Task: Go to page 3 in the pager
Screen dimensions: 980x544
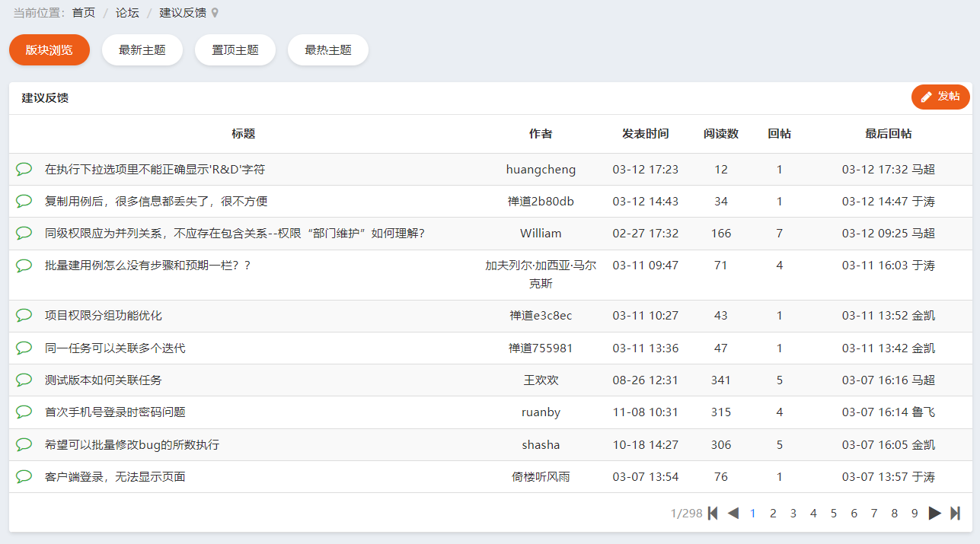Action: point(793,513)
